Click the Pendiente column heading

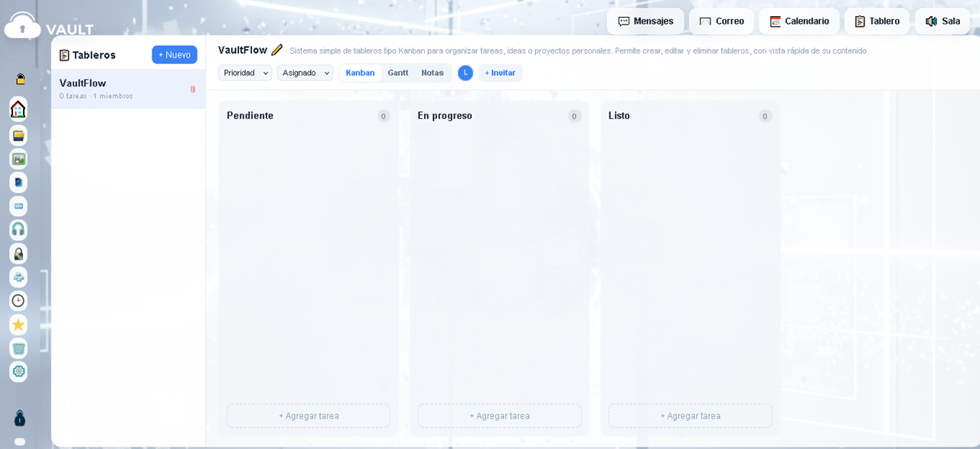(250, 116)
